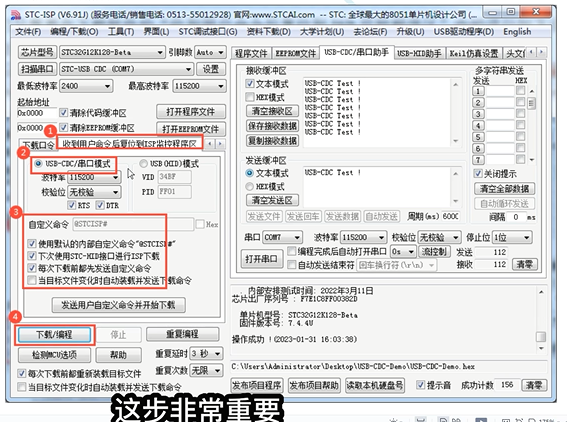Toggle the 关闭提示 checkbox
The image size is (567, 422).
[478, 174]
